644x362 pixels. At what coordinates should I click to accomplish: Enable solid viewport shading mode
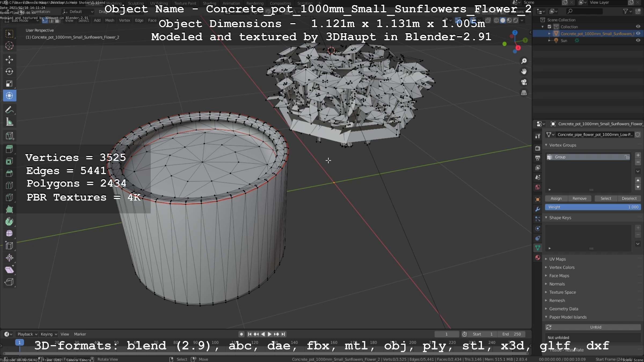503,20
